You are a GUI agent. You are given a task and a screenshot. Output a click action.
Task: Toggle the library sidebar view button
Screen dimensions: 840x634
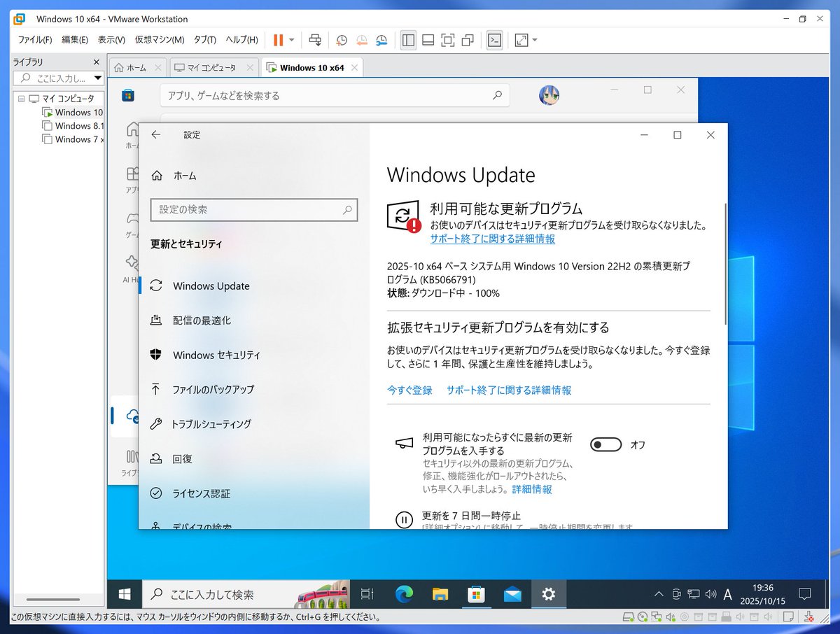point(408,40)
